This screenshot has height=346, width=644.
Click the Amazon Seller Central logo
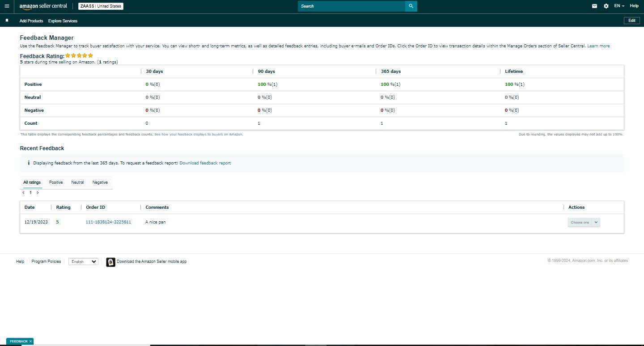click(x=43, y=6)
